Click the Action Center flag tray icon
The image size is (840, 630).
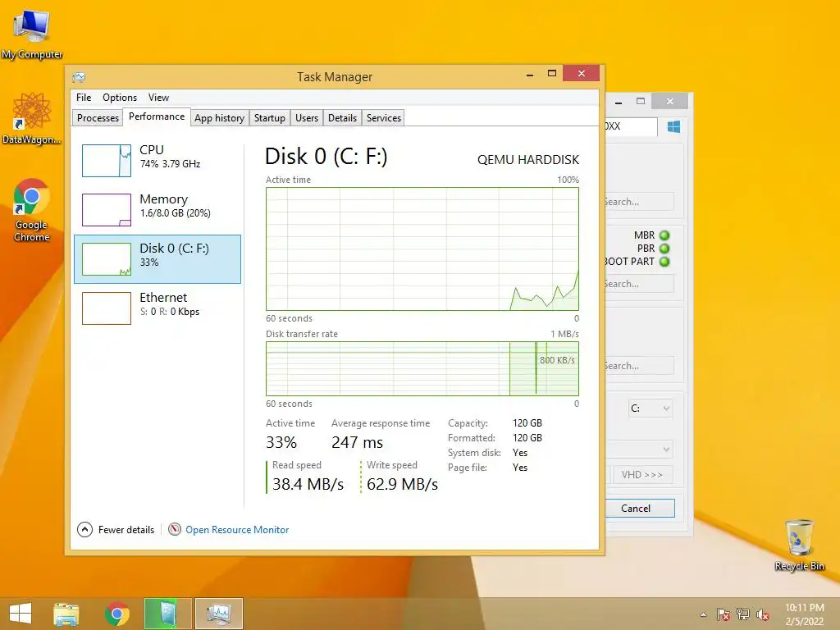[x=724, y=614]
